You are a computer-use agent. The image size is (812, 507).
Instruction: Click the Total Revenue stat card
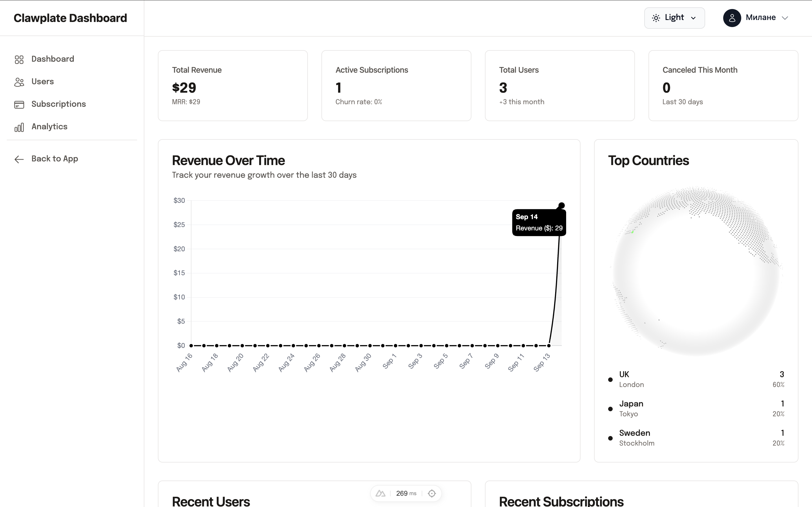tap(233, 86)
